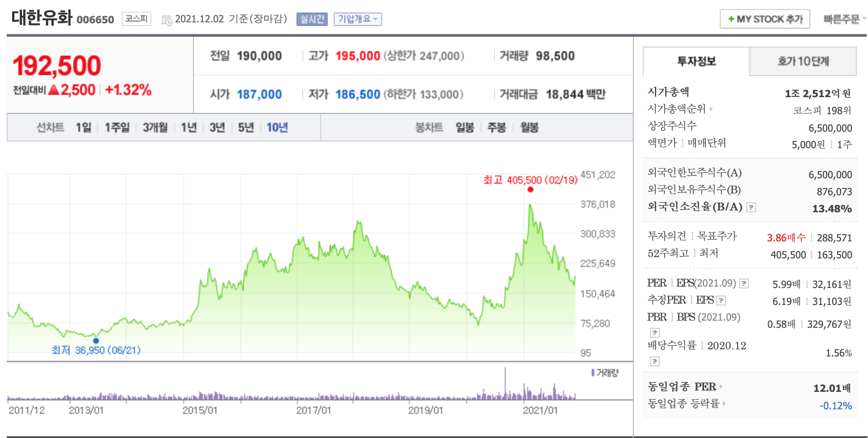Click the 2021/01 label on chart axis
Image resolution: width=868 pixels, height=438 pixels.
[x=541, y=410]
